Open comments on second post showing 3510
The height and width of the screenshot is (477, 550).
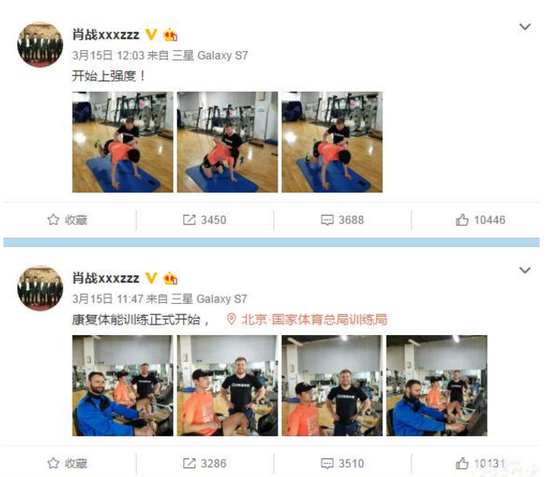342,463
